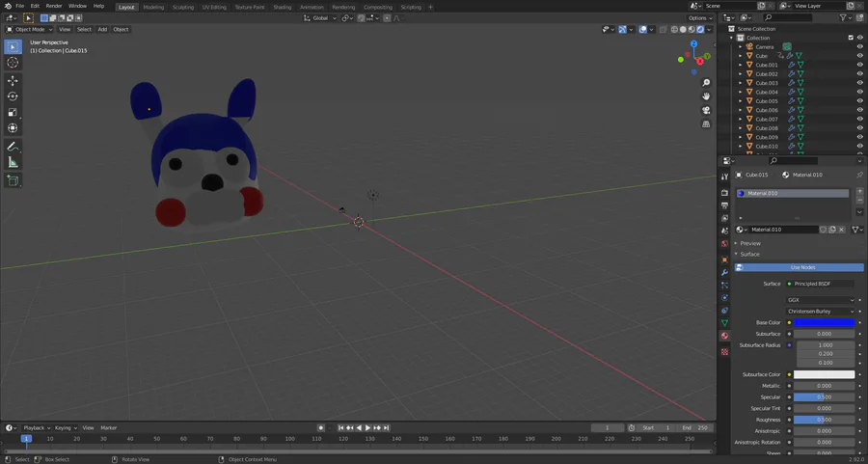Expand the Preview panel
Viewport: 868px width, 464px height.
750,244
